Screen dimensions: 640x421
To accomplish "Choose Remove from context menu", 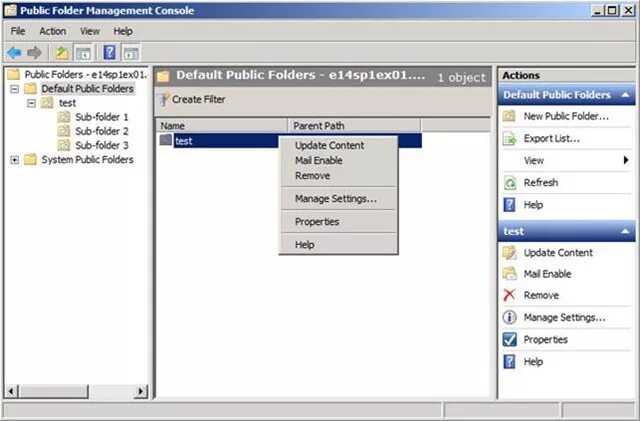I will click(x=338, y=176).
